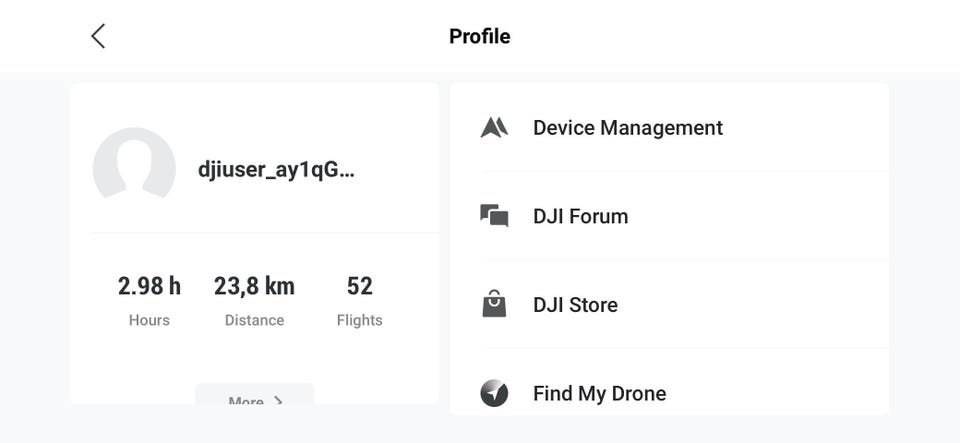Click the DJI Store shopping bag icon
Screen dimensions: 960x443
pyautogui.click(x=494, y=303)
